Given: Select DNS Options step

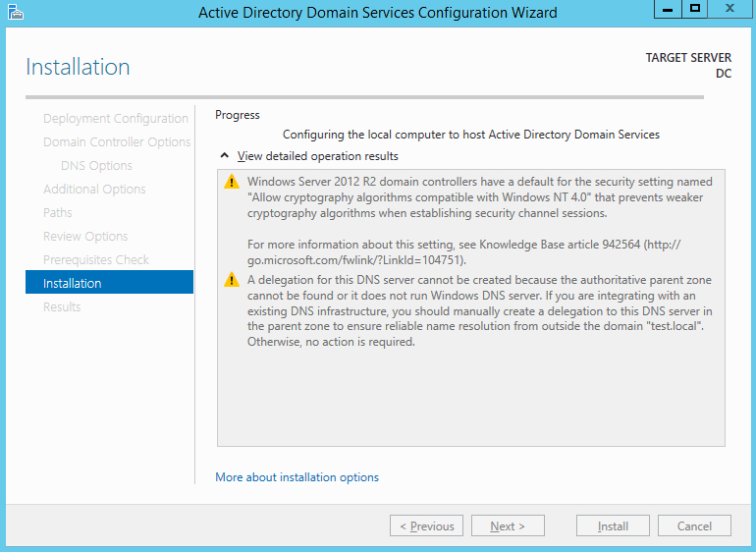Looking at the screenshot, I should click(96, 166).
